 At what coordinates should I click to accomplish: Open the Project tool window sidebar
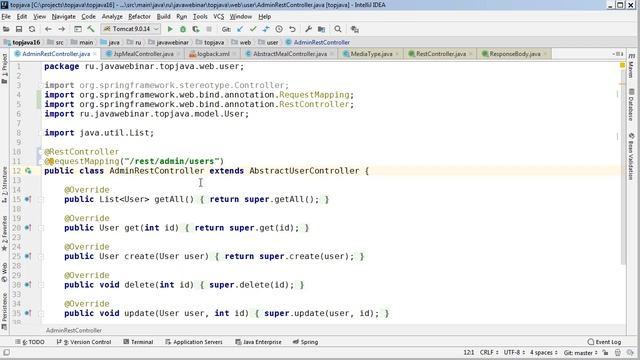point(4,69)
